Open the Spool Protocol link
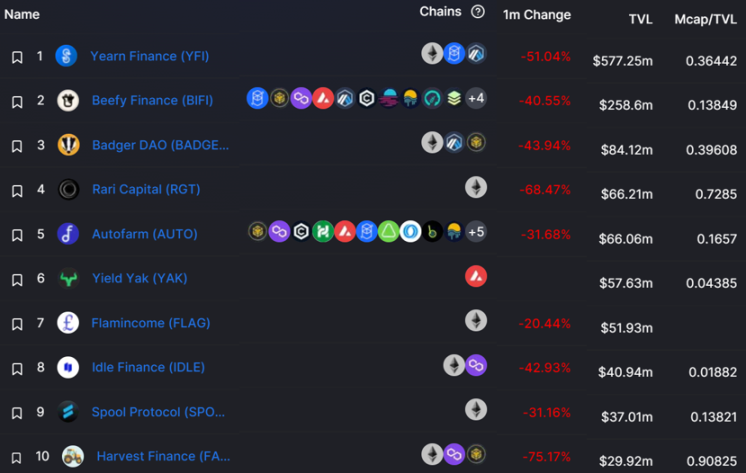This screenshot has width=746, height=473. pos(158,412)
